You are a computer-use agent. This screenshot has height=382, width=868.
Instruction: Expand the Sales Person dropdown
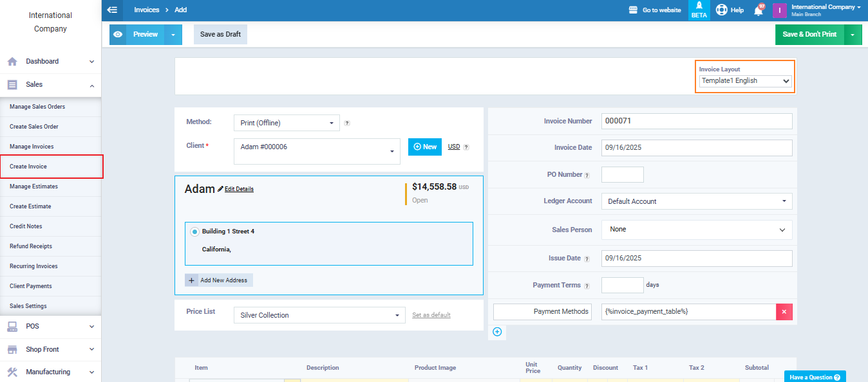pos(696,230)
